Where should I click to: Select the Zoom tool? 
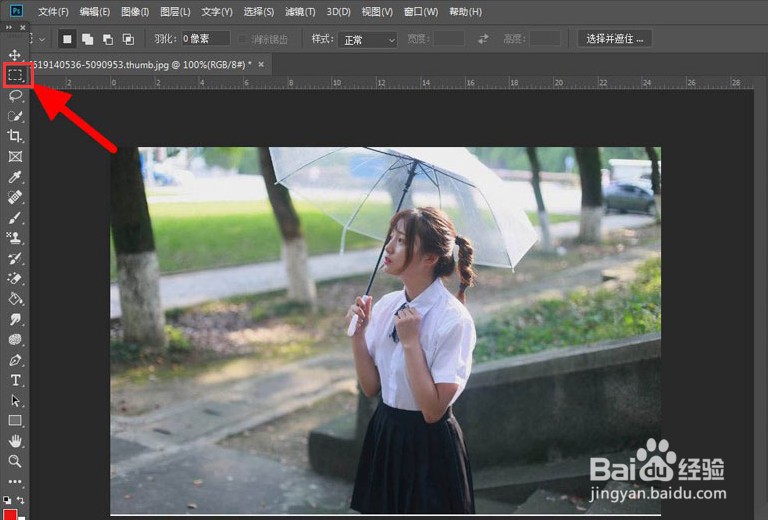click(x=15, y=461)
